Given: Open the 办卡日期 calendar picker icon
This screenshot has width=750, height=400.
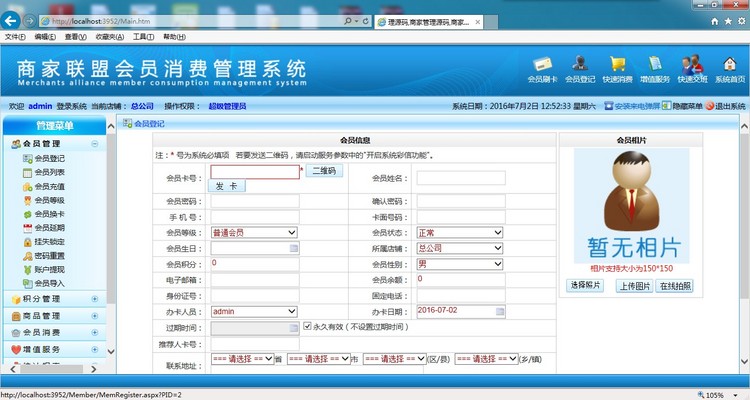Looking at the screenshot, I should pyautogui.click(x=500, y=311).
